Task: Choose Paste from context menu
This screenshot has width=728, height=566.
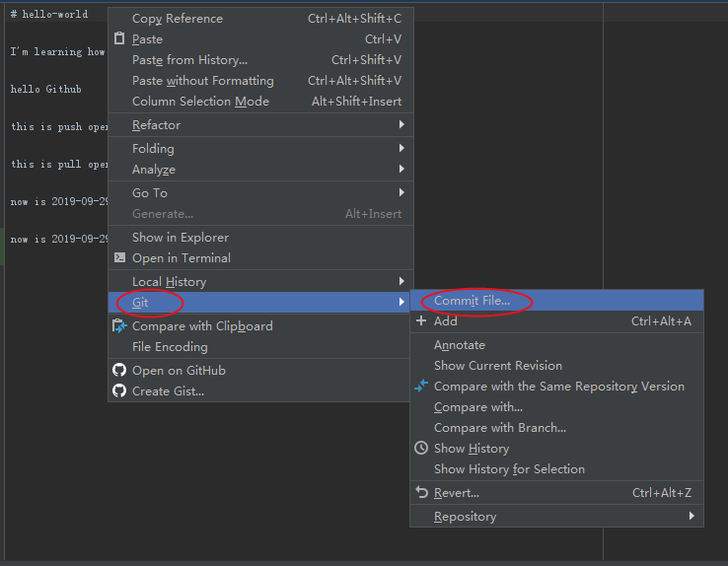Action: (261, 39)
